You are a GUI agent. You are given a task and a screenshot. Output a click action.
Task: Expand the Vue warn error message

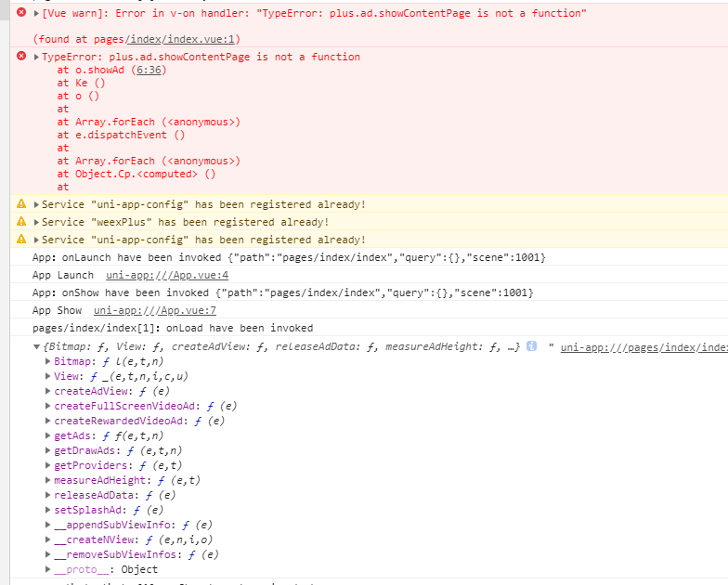click(x=36, y=13)
